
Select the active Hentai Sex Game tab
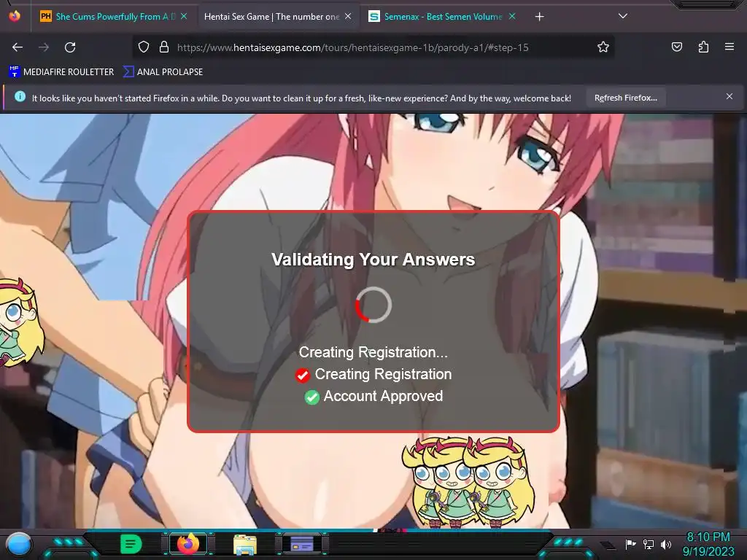[x=278, y=17]
